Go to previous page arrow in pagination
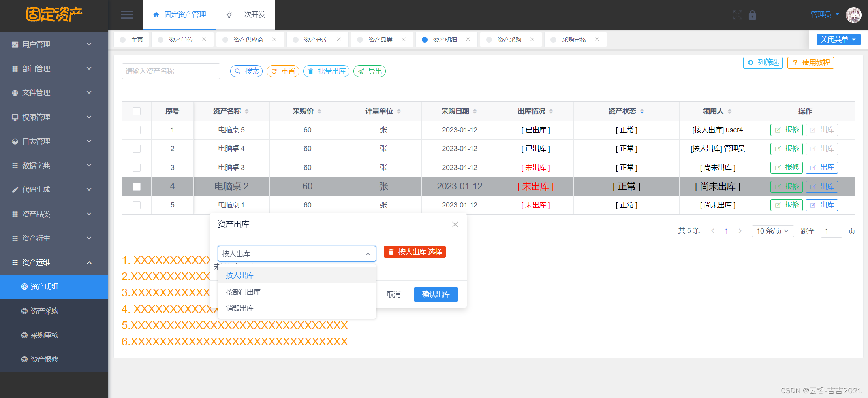868x398 pixels. 713,231
